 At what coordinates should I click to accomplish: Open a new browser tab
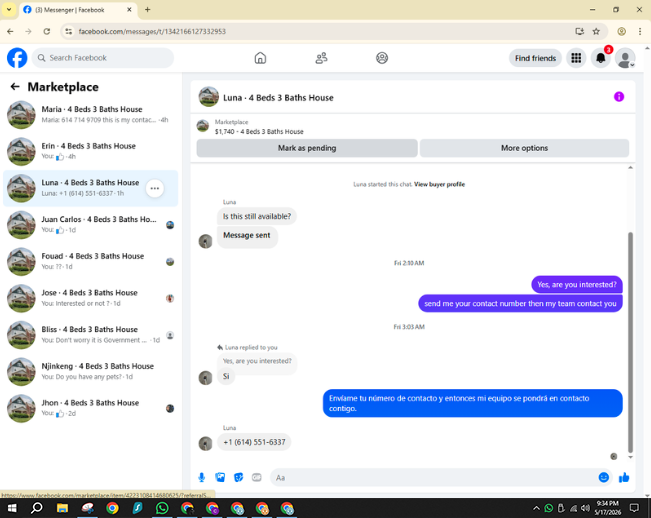[147, 9]
